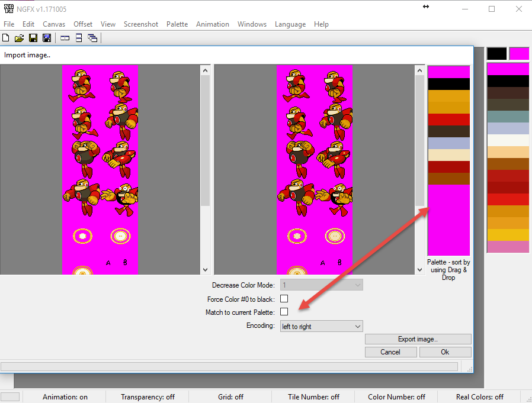Click the New file toolbar icon
The image size is (532, 403).
point(7,38)
